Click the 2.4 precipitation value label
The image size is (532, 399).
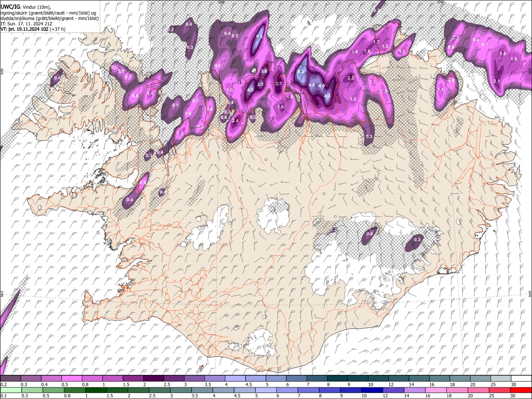point(236,121)
